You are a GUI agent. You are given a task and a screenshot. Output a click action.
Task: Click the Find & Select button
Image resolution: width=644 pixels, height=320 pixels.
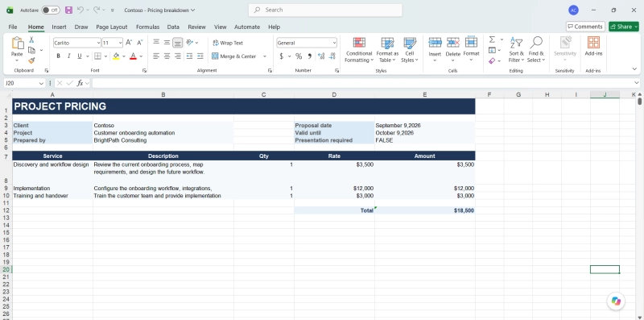(536, 49)
